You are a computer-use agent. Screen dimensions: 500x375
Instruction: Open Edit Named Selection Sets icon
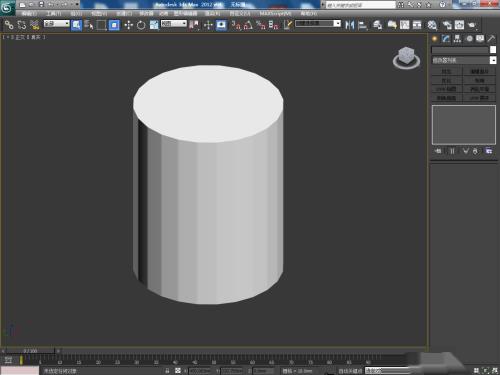point(288,25)
